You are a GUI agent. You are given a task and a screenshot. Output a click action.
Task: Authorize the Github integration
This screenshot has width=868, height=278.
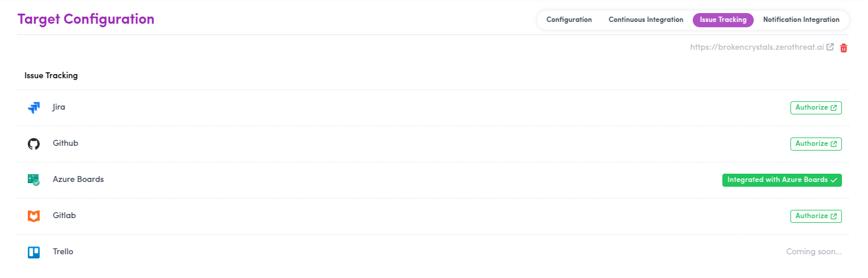[816, 144]
